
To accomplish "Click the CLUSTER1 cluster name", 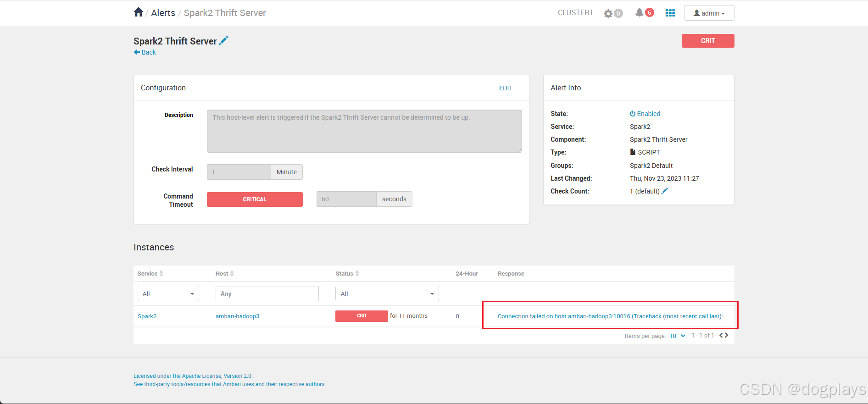I will tap(575, 13).
